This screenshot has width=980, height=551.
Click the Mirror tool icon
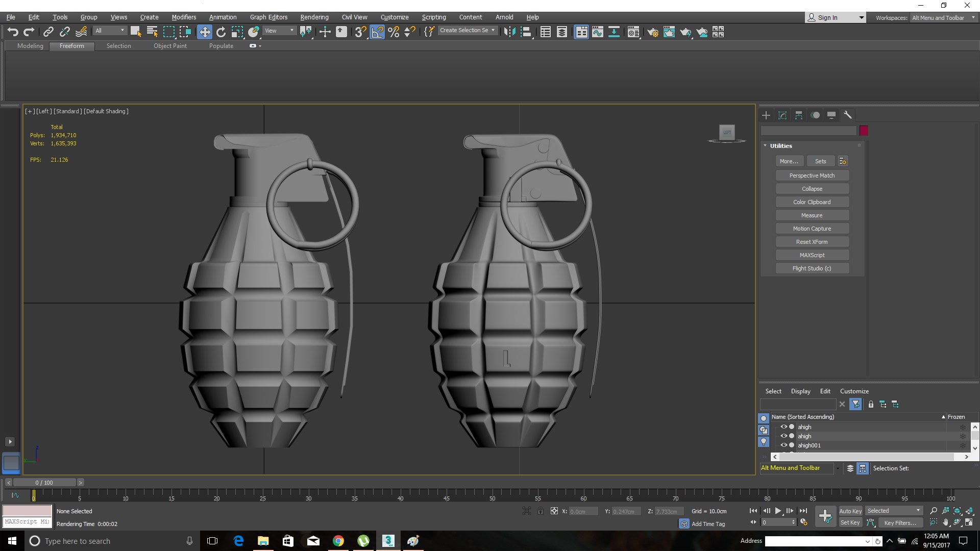pyautogui.click(x=509, y=32)
